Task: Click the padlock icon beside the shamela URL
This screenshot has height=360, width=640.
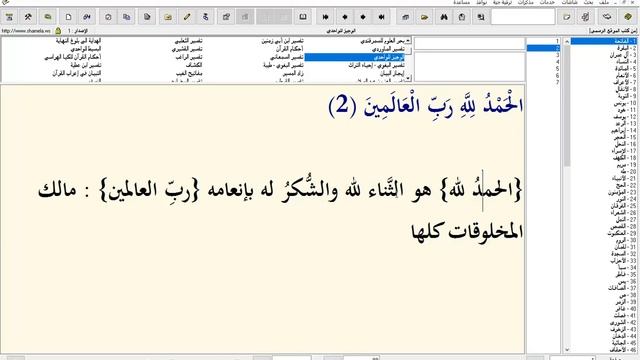Action: point(58,31)
